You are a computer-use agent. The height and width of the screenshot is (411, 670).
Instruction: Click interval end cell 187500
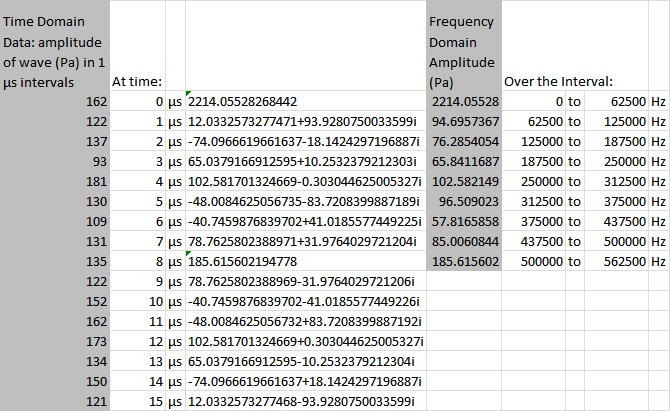click(x=616, y=141)
